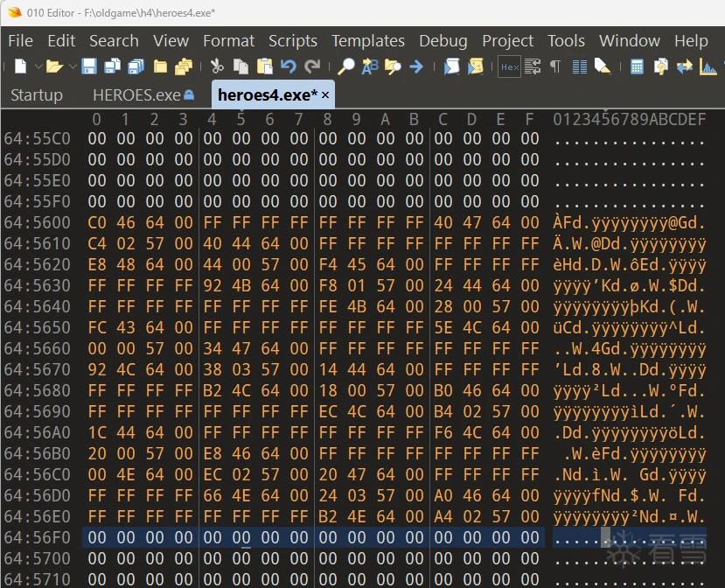725x588 pixels.
Task: Toggle the highlighter marker tool
Action: tap(602, 66)
